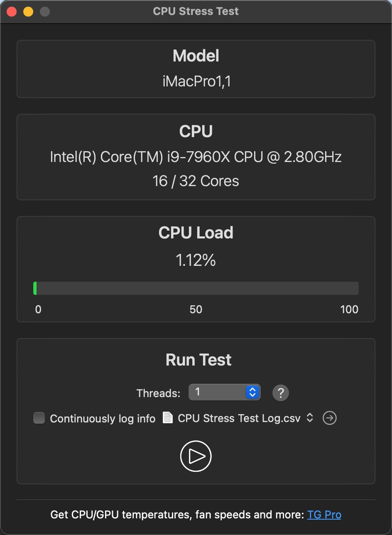Open the Threads count dropdown
Screen dimensions: 392x535
pos(225,392)
